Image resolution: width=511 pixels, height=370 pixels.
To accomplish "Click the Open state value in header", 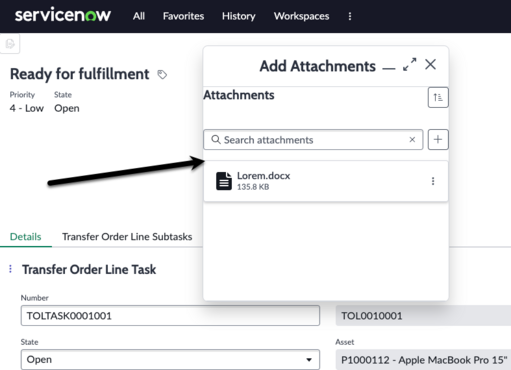I will click(x=67, y=108).
